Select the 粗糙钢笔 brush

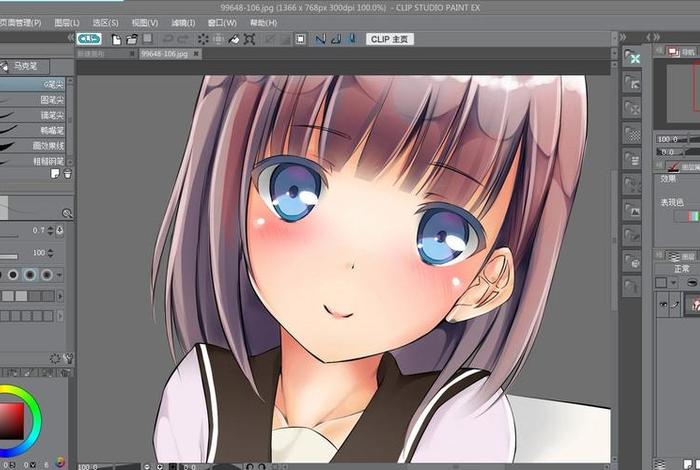tap(32, 161)
